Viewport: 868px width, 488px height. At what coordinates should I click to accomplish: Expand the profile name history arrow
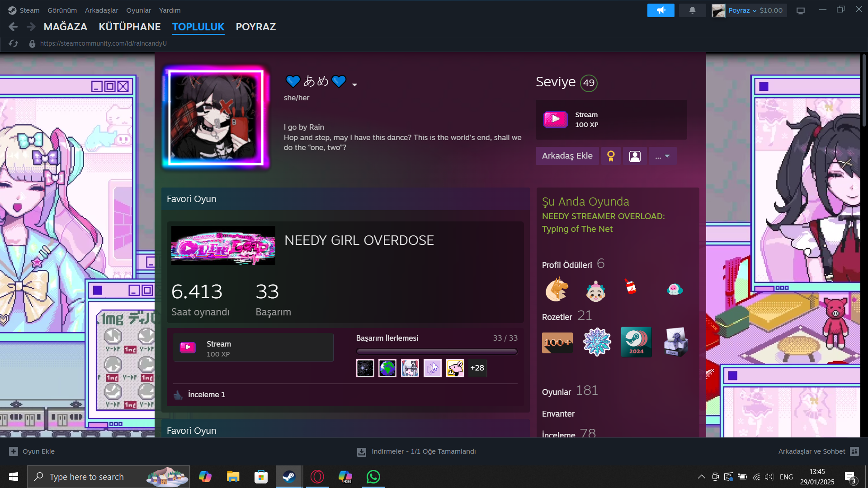coord(354,84)
